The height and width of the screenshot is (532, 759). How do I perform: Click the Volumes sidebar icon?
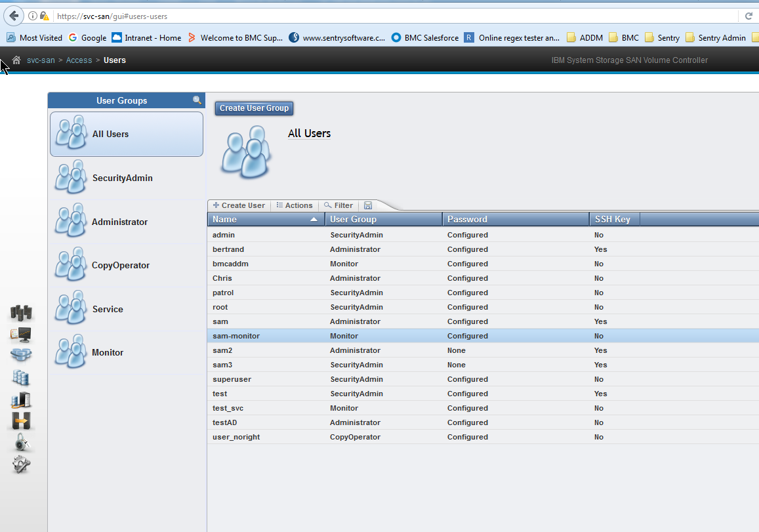point(21,377)
